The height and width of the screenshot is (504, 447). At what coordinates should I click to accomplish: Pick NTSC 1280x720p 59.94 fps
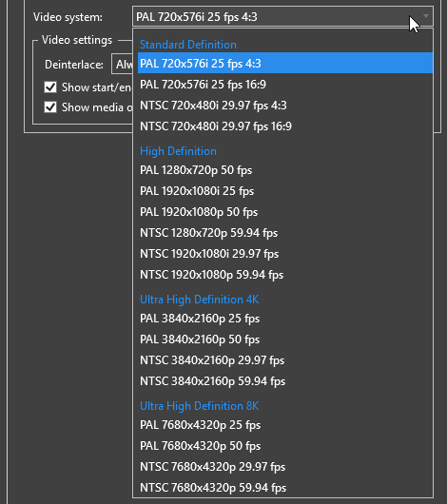coord(285,233)
